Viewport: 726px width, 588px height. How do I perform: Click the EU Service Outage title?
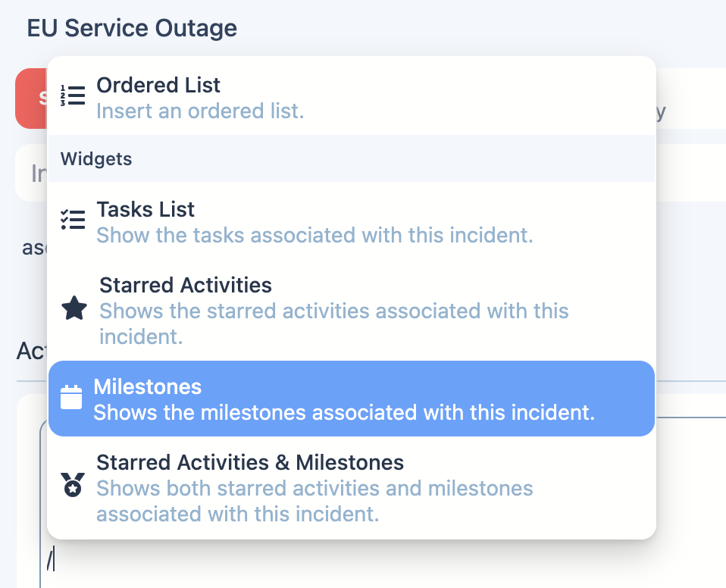[132, 28]
